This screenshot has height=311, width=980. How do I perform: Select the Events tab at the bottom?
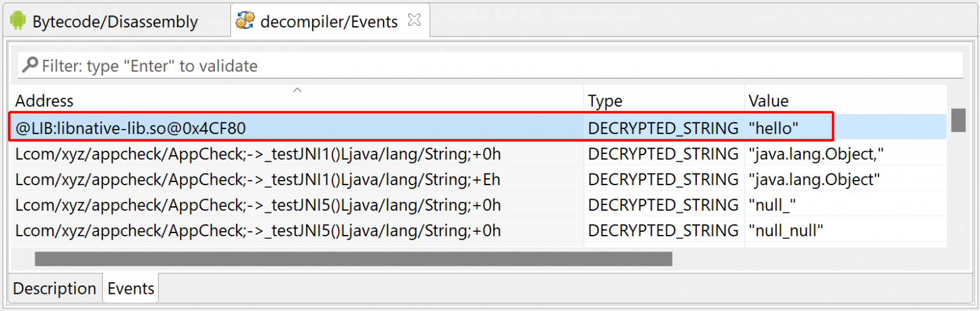[131, 289]
